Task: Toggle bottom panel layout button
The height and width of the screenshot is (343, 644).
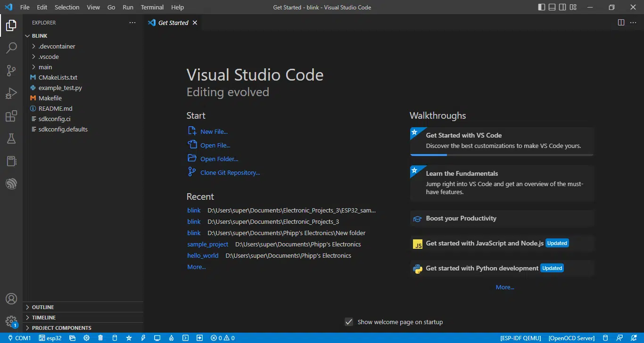Action: (x=552, y=7)
